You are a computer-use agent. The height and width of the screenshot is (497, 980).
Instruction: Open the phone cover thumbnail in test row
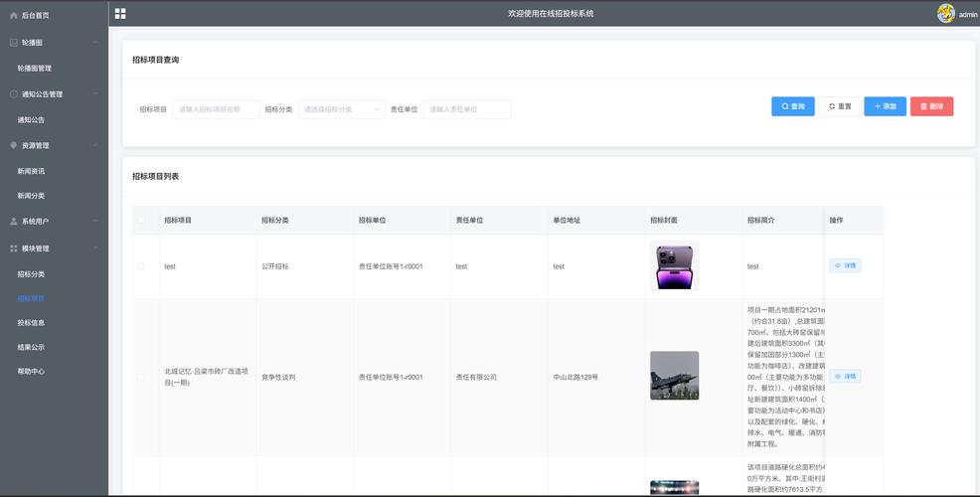click(x=675, y=265)
